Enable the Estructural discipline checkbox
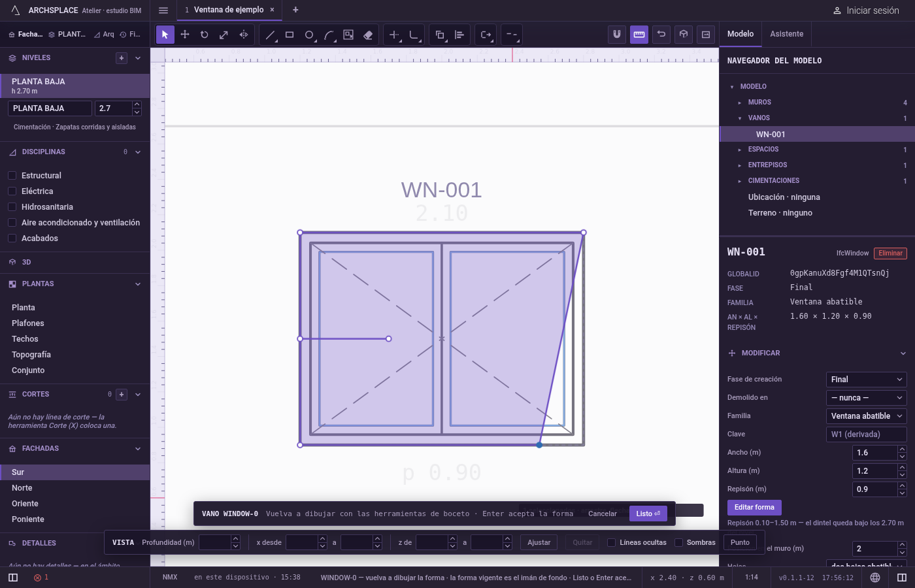Screen dimensions: 915x588 pos(12,176)
